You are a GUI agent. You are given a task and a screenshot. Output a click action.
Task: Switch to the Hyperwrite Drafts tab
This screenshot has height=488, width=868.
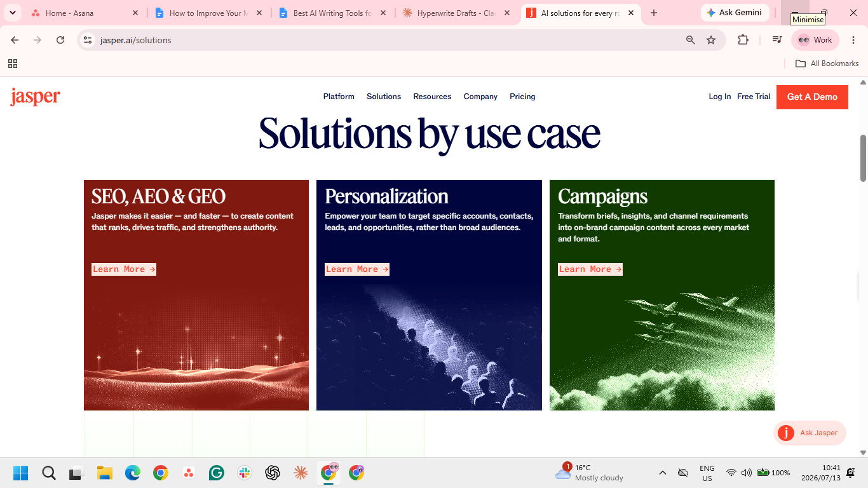click(x=456, y=13)
